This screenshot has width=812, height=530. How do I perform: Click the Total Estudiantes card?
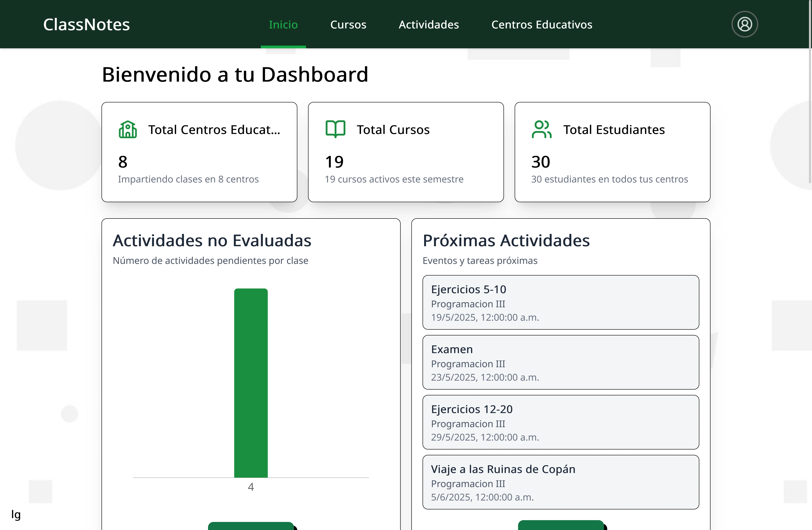(x=612, y=152)
